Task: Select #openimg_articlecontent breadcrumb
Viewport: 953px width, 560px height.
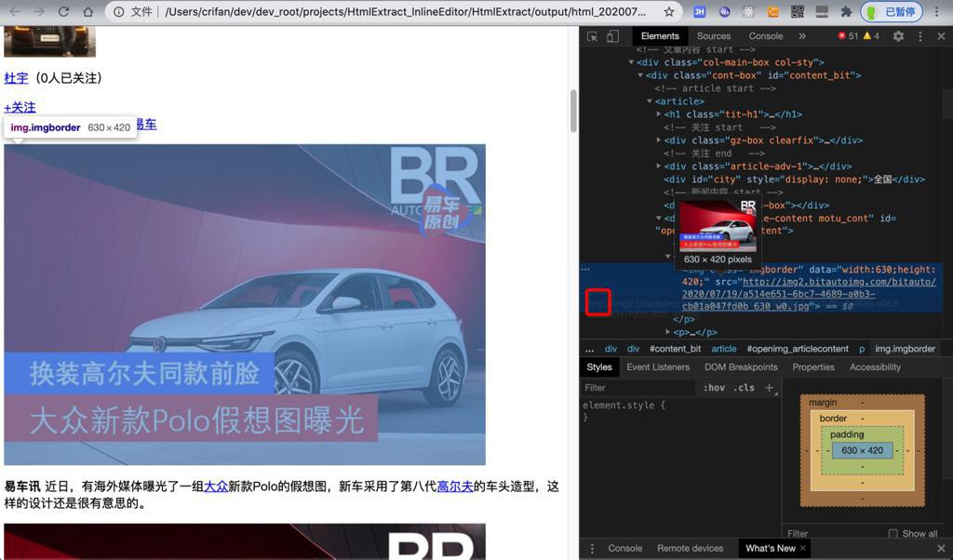Action: [798, 349]
